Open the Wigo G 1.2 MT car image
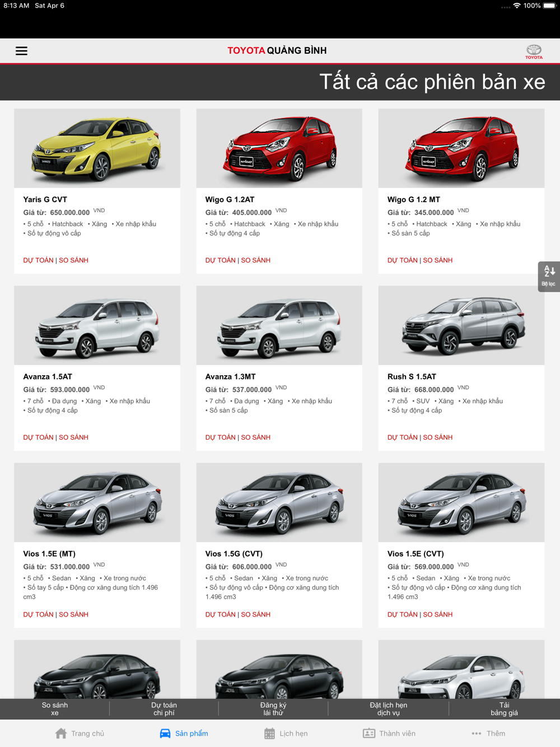This screenshot has width=560, height=747. click(x=461, y=148)
